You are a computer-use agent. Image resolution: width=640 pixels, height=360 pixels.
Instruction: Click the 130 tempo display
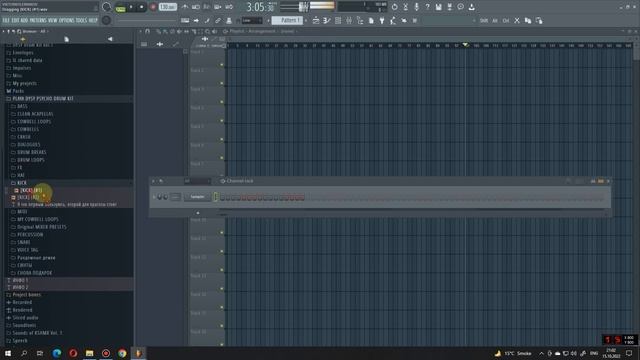168,7
